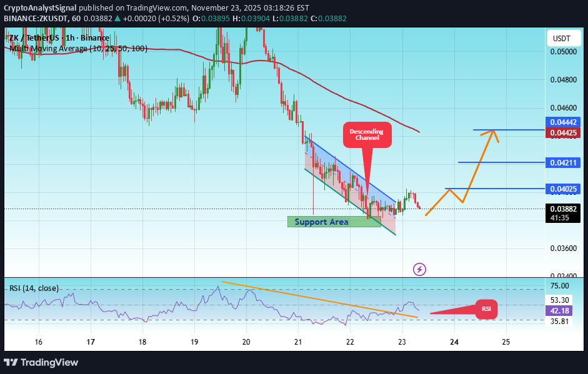Click the purple lightning bolt icon

pos(420,269)
